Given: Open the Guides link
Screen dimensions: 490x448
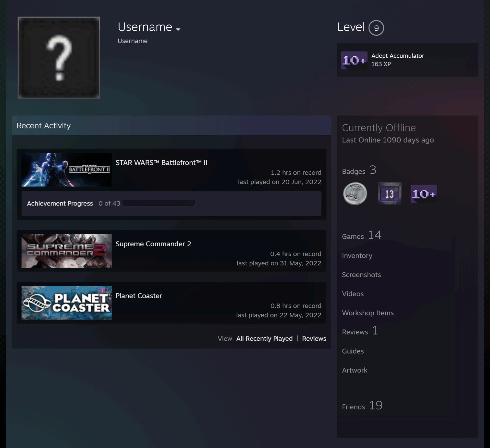Looking at the screenshot, I should (353, 351).
